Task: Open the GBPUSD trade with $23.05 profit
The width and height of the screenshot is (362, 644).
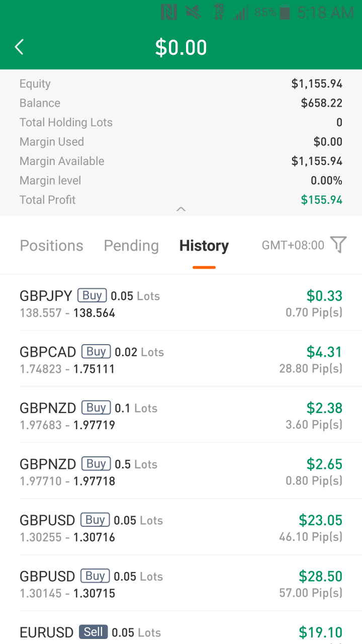Action: click(x=181, y=528)
